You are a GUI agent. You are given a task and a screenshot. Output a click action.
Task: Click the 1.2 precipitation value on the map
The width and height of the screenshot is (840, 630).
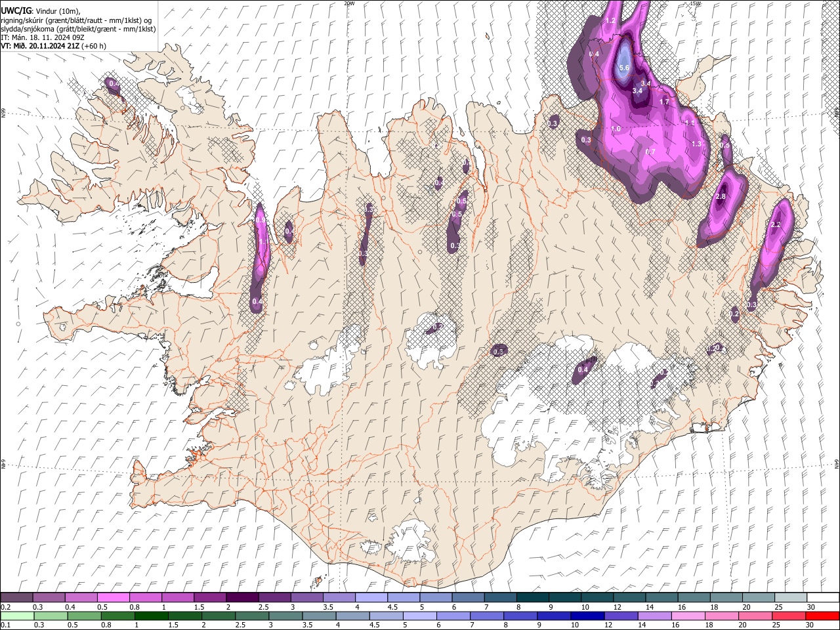(x=610, y=21)
